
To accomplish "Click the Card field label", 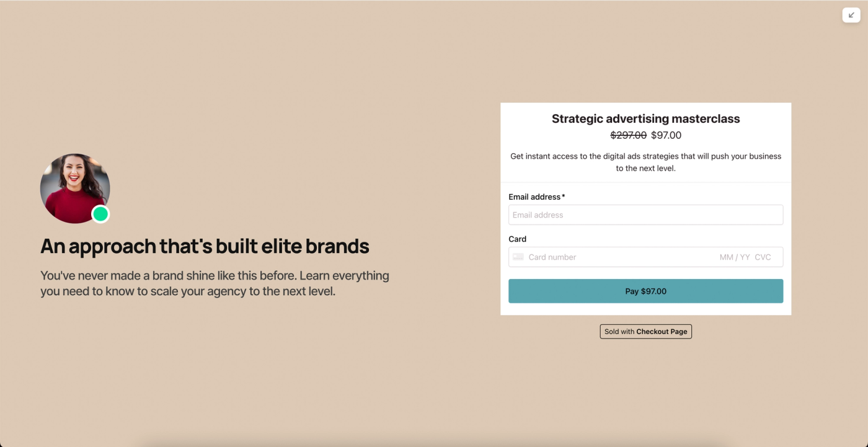I will 517,239.
